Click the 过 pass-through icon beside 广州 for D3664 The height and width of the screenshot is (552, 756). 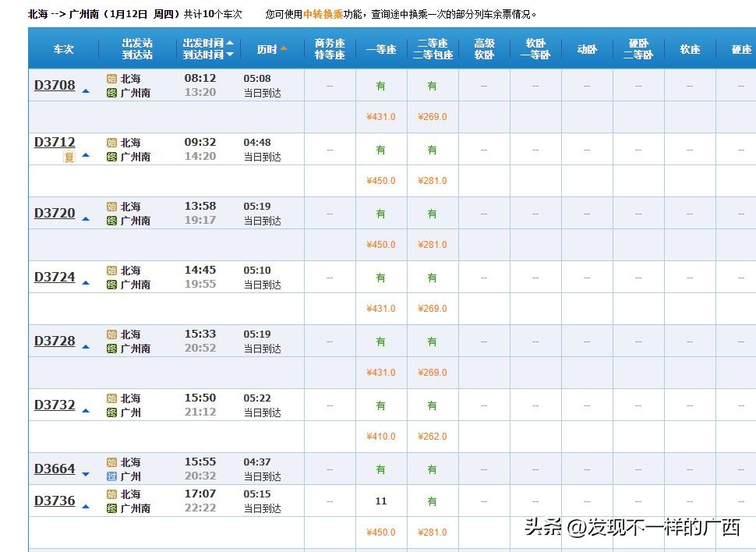[111, 476]
